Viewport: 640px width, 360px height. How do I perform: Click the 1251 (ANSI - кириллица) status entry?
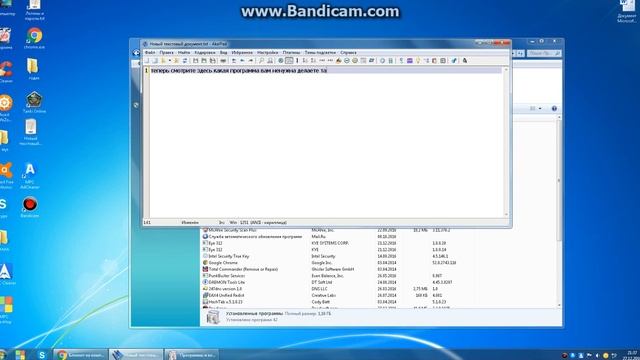pyautogui.click(x=263, y=223)
